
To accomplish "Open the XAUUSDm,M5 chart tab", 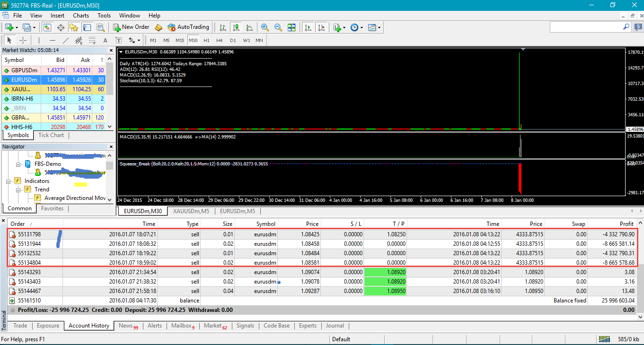I will click(x=190, y=211).
